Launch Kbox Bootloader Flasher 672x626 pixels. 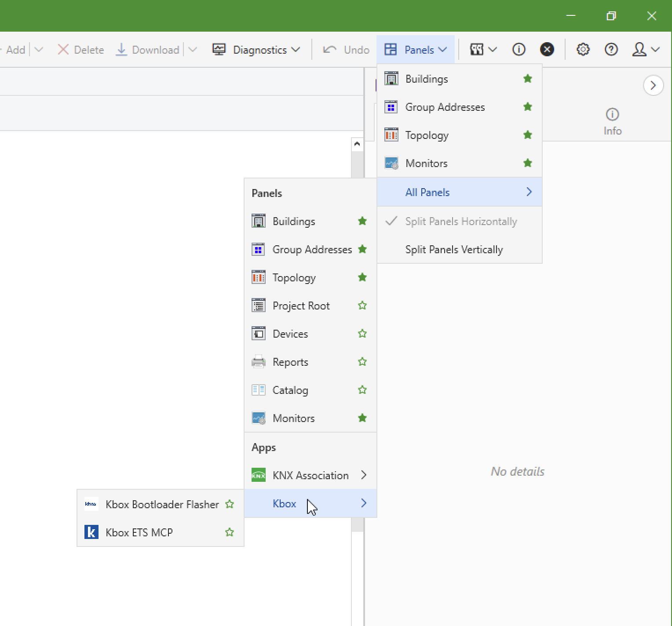[160, 504]
